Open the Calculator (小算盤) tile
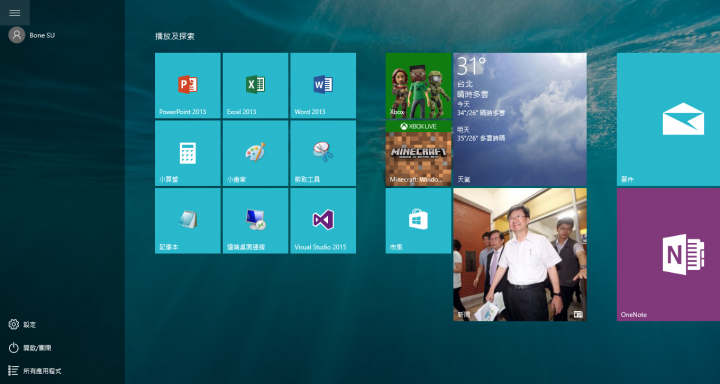Screen dimensions: 720x384 (x=188, y=153)
